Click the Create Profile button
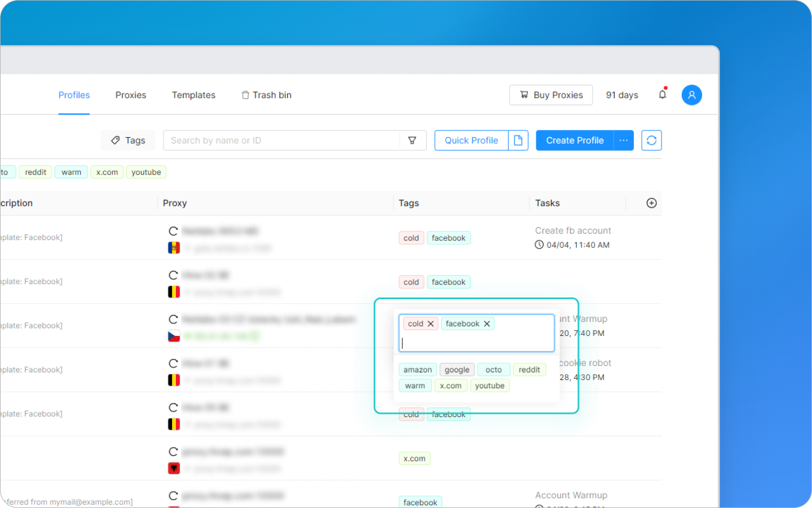 point(575,141)
